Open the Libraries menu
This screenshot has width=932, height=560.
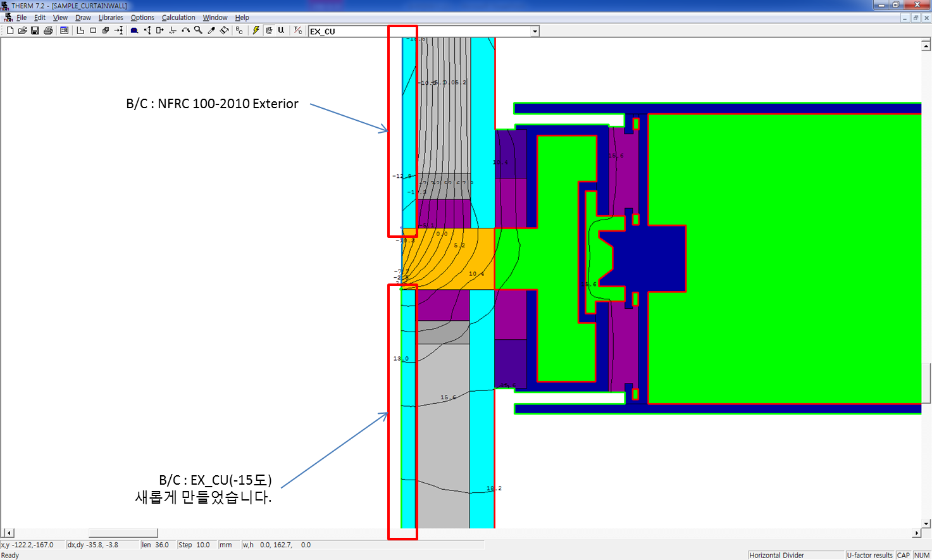tap(111, 18)
